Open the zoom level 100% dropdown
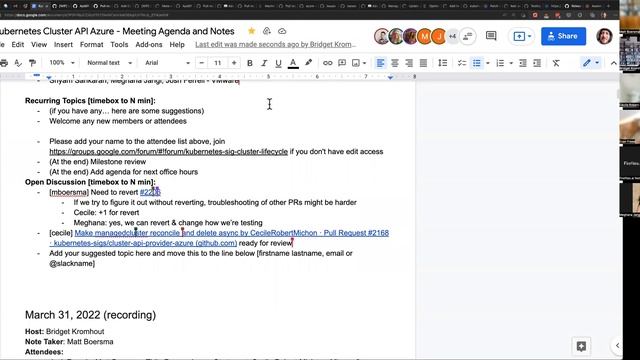 coord(62,63)
